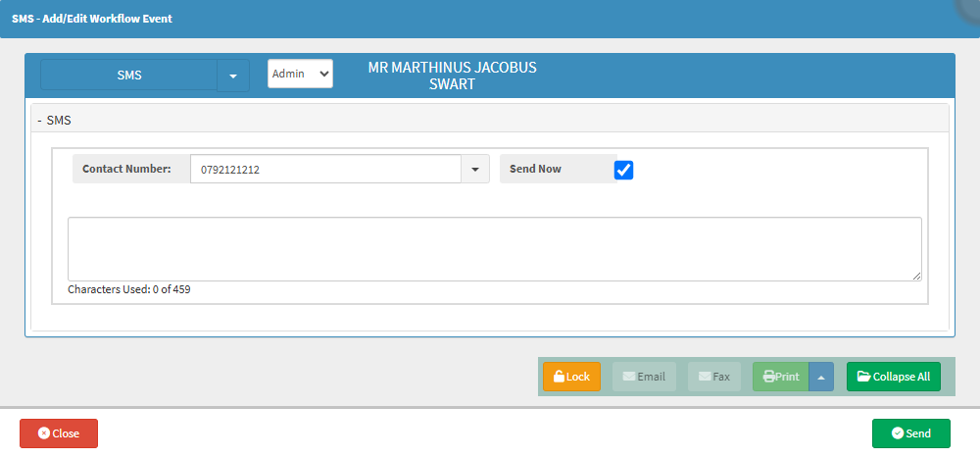The image size is (980, 458).
Task: Collapse the '- SMS' section header
Action: pos(489,120)
